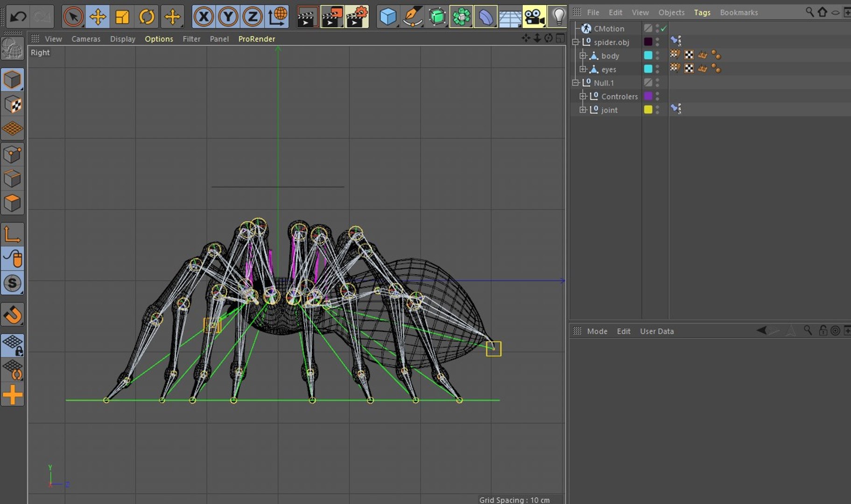Click viewport maximize toggle icon
The image size is (851, 504).
[560, 39]
